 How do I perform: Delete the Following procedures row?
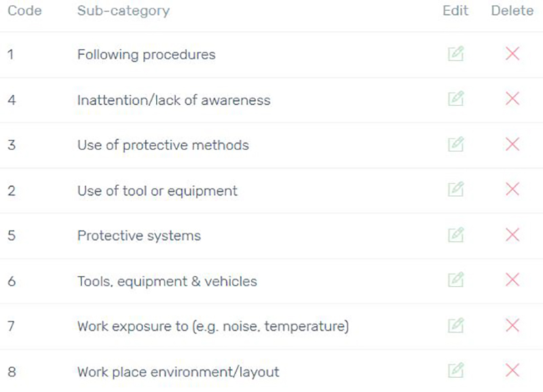click(512, 54)
